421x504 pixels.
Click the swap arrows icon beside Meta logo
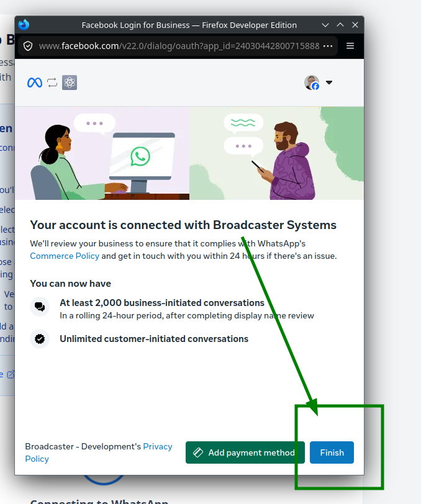pos(52,83)
